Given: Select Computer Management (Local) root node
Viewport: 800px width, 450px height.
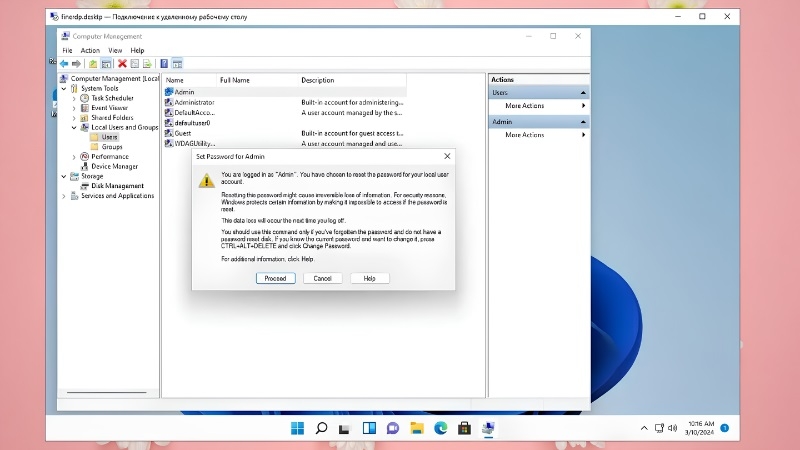Looking at the screenshot, I should (114, 78).
